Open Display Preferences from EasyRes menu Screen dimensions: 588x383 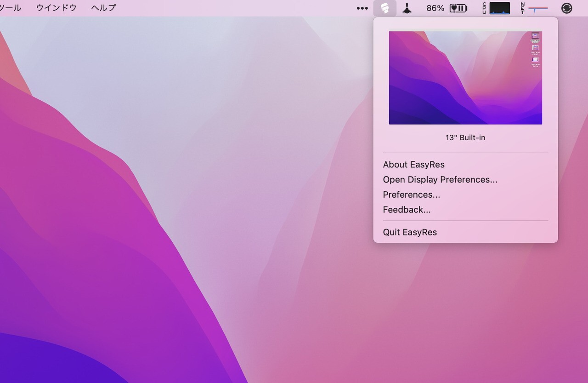(x=440, y=179)
